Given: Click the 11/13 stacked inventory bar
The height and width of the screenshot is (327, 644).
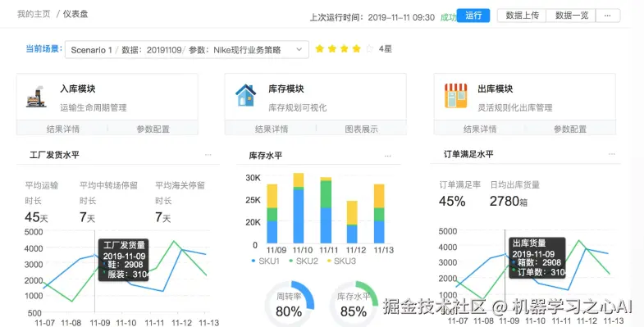Looking at the screenshot, I should pos(379,214).
